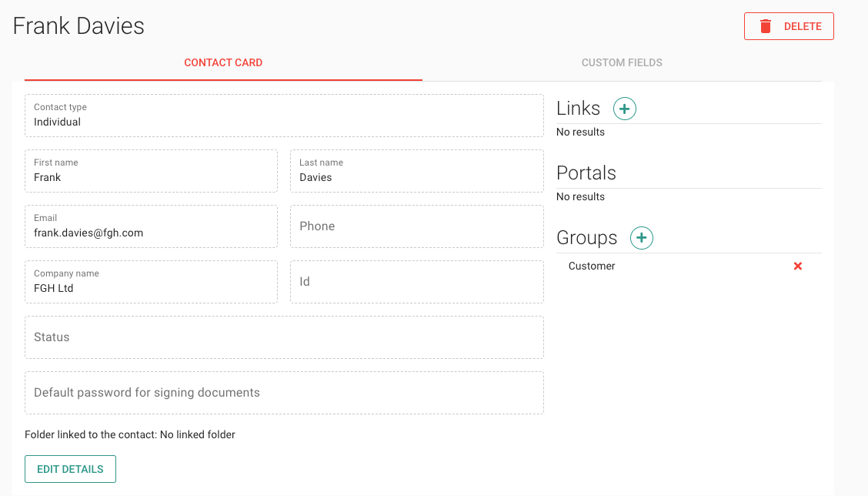Select the Contact Card tab
868x496 pixels.
(x=223, y=62)
